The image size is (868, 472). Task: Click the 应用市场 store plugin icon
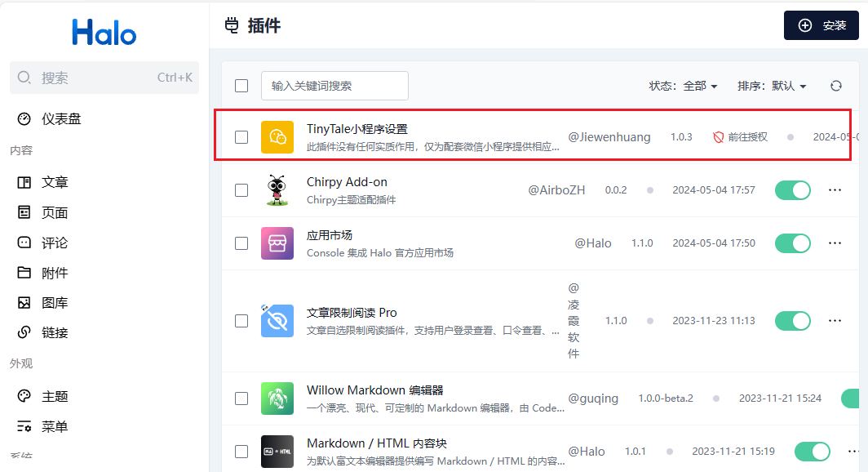(277, 243)
